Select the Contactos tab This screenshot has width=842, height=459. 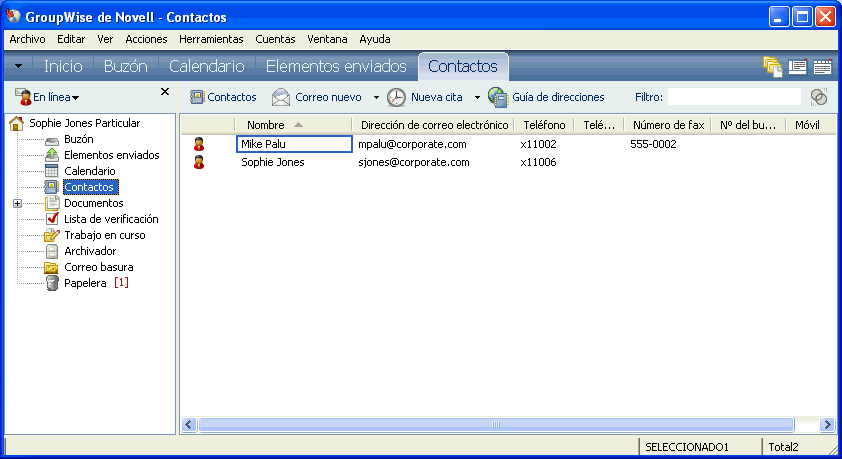coord(463,67)
